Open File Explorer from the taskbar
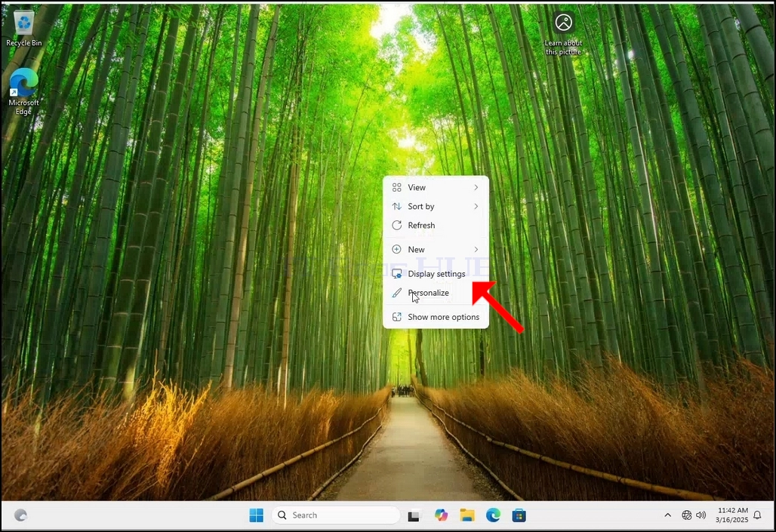The image size is (776, 532). click(x=467, y=515)
